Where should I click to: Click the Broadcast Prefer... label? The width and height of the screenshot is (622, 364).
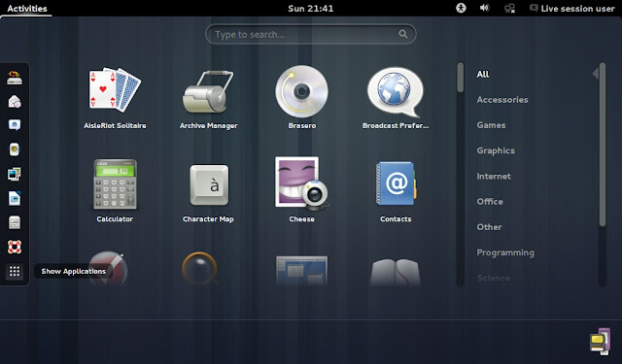click(x=396, y=125)
